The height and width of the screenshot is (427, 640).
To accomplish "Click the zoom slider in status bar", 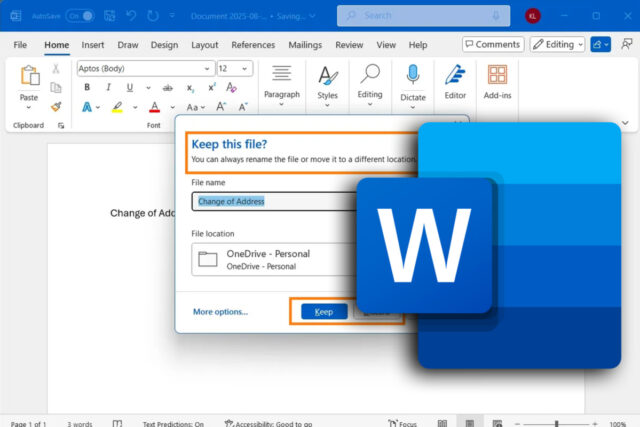I will click(556, 424).
